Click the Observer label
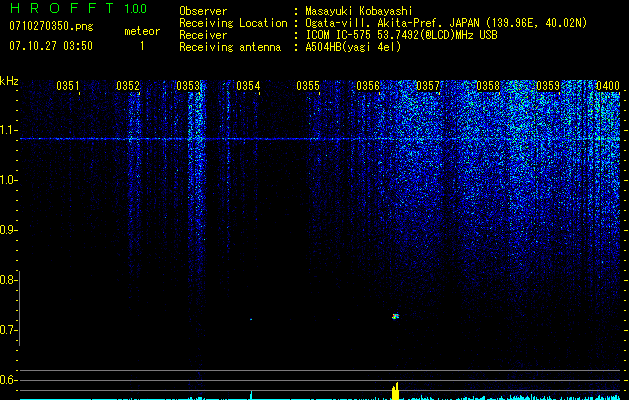Image resolution: width=629 pixels, height=400 pixels. pyautogui.click(x=203, y=11)
